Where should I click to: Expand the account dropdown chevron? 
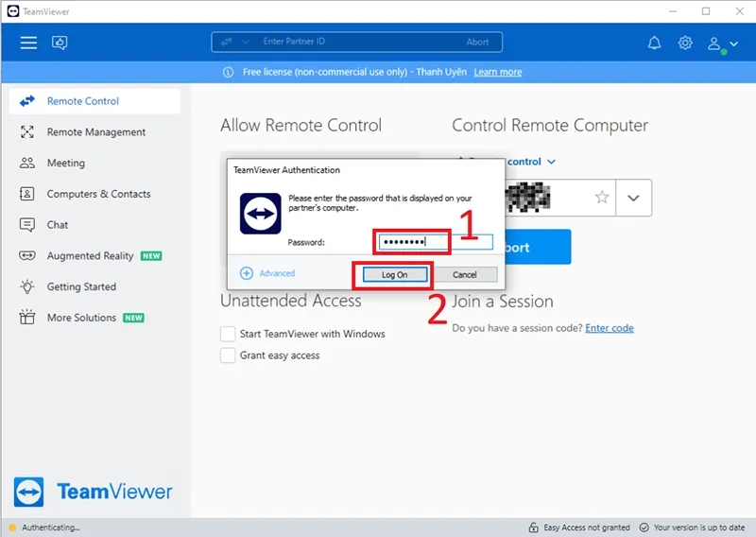click(734, 43)
